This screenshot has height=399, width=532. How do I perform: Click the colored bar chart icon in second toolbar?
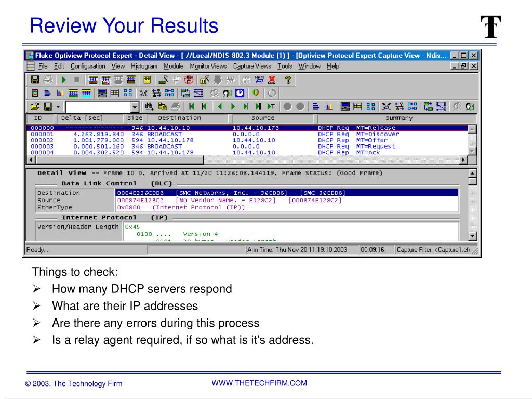pos(60,93)
